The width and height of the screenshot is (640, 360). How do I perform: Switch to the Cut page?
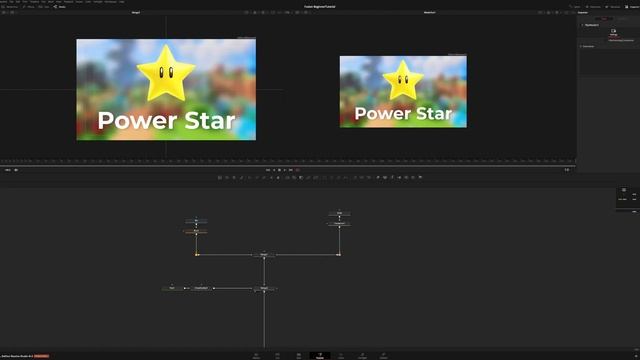[278, 356]
